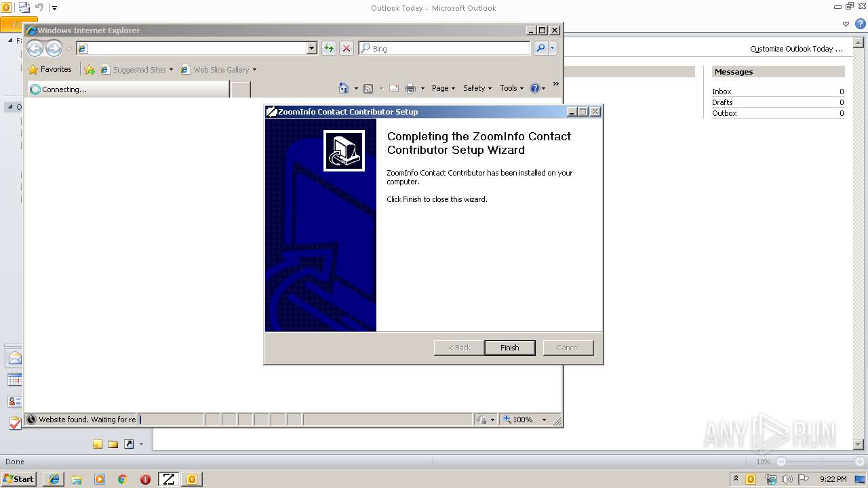The height and width of the screenshot is (488, 868).
Task: Open Customize Quick Access Toolbar dropdown
Action: [54, 8]
